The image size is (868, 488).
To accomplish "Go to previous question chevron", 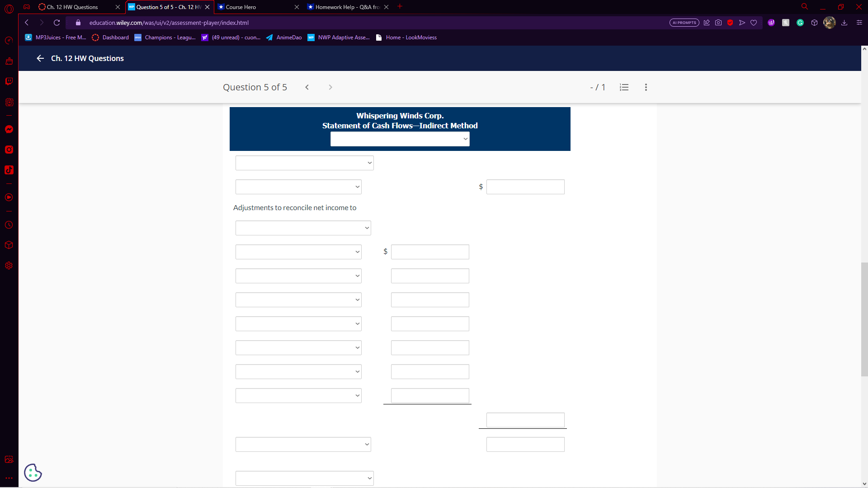I will coord(307,87).
